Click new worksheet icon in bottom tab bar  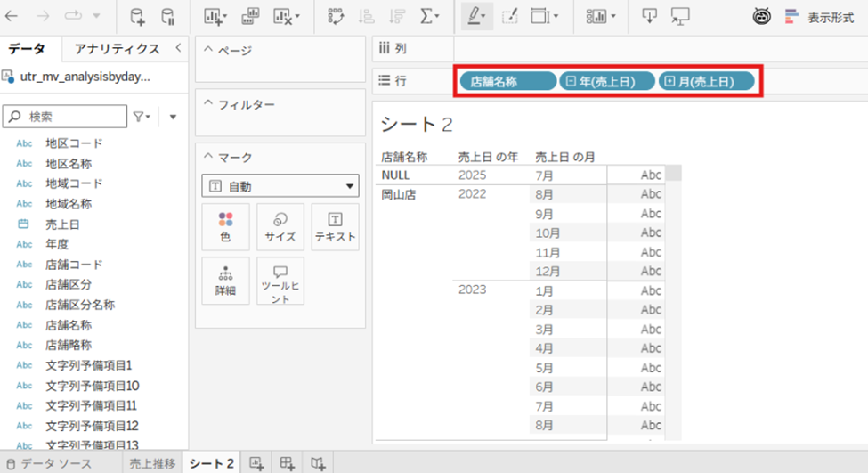[x=256, y=463]
